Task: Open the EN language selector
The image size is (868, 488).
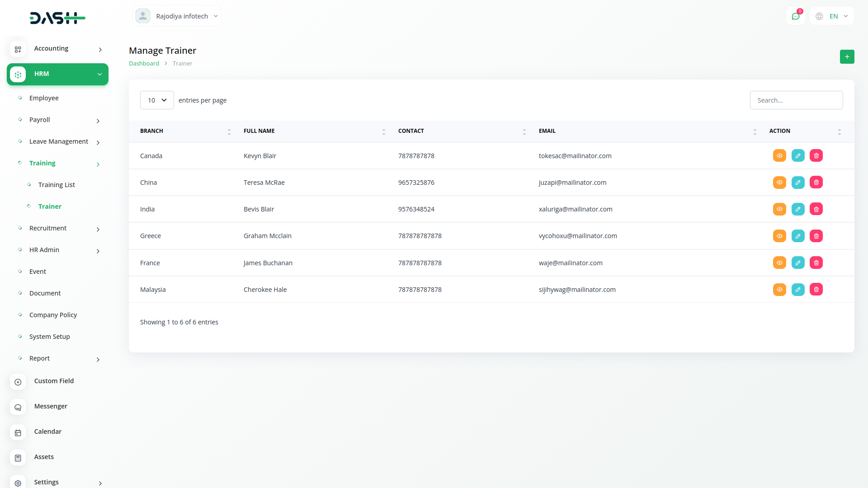Action: tap(832, 16)
